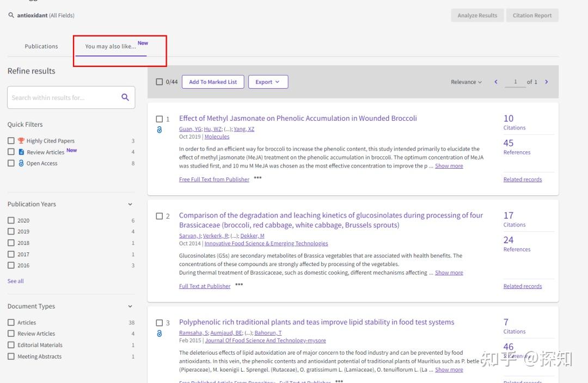Open the Relevance sort dropdown

[465, 82]
